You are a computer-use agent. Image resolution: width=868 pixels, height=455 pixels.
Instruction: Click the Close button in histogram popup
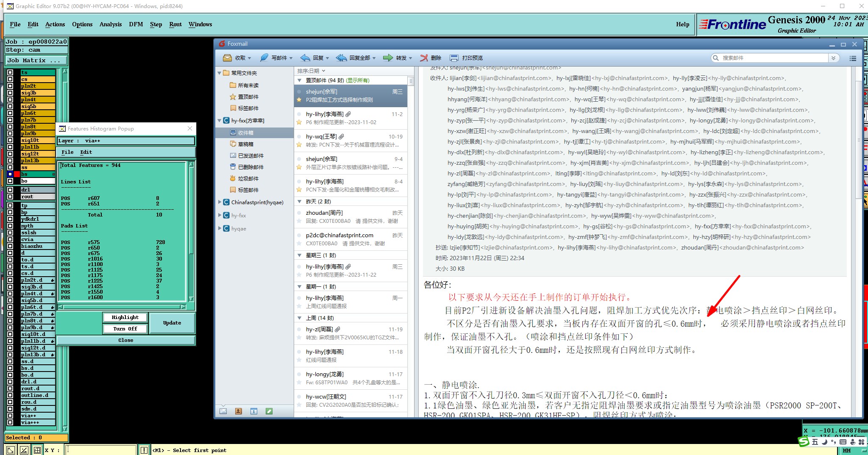(126, 340)
